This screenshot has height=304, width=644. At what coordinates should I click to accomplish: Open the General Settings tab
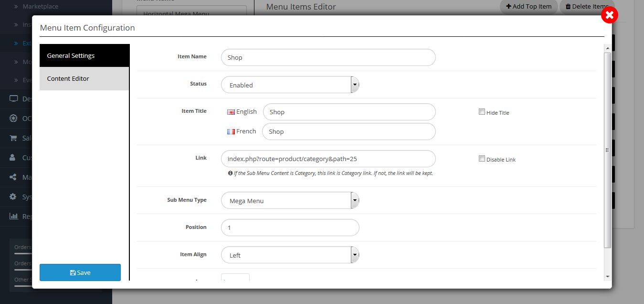click(84, 55)
